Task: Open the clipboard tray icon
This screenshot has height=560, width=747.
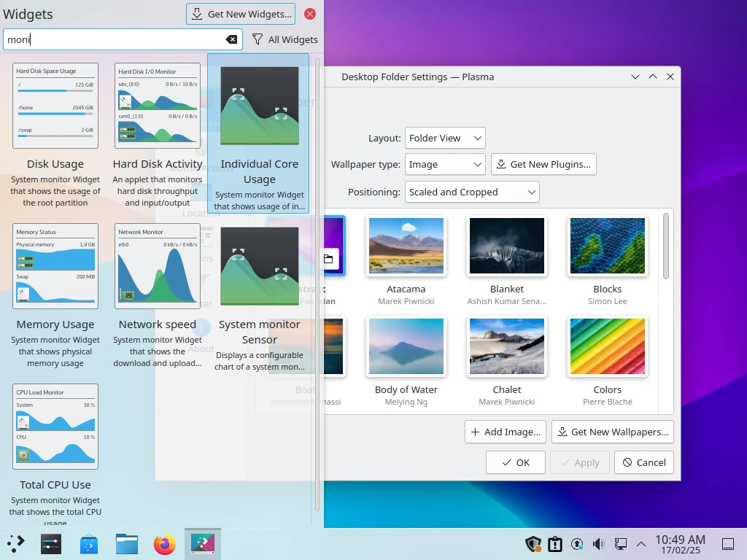Action: point(555,544)
